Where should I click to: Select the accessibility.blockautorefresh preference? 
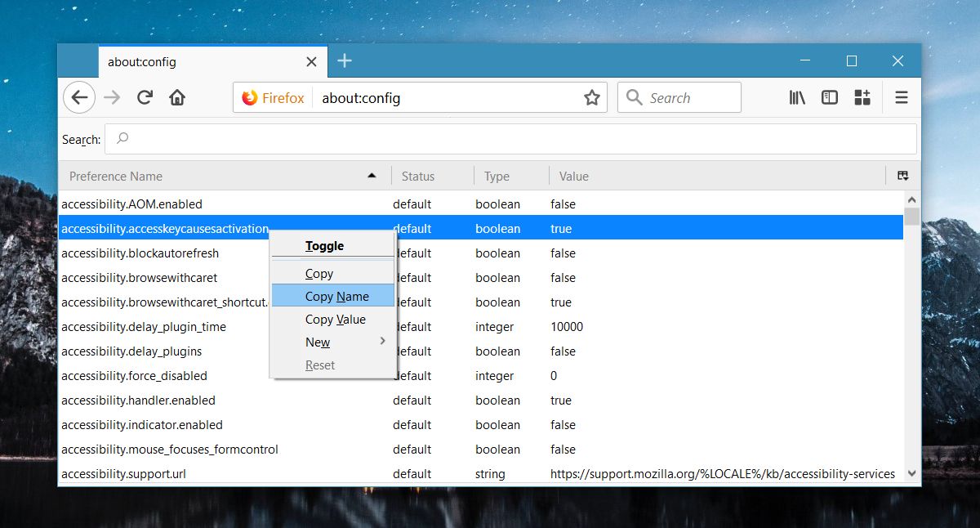click(481, 253)
